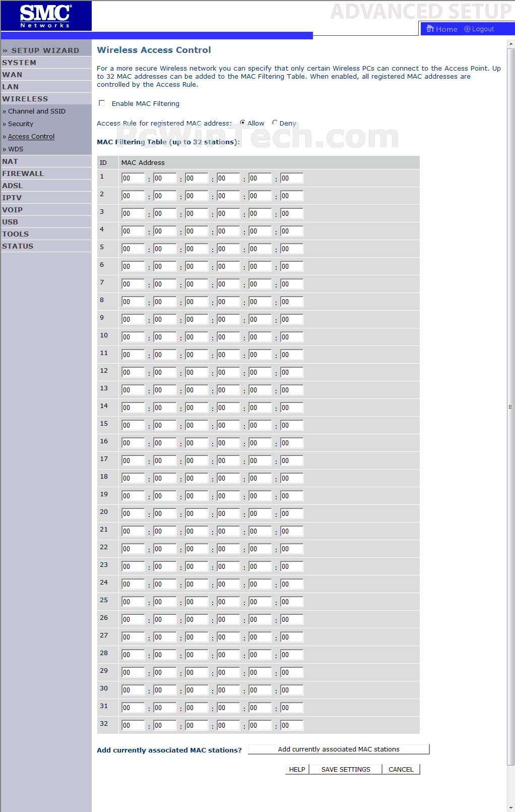Open STATUS menu section
The image size is (515, 812).
pos(18,246)
